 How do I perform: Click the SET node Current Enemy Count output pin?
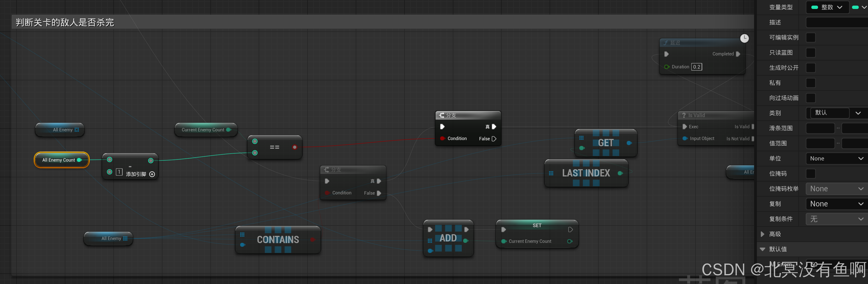tap(570, 241)
